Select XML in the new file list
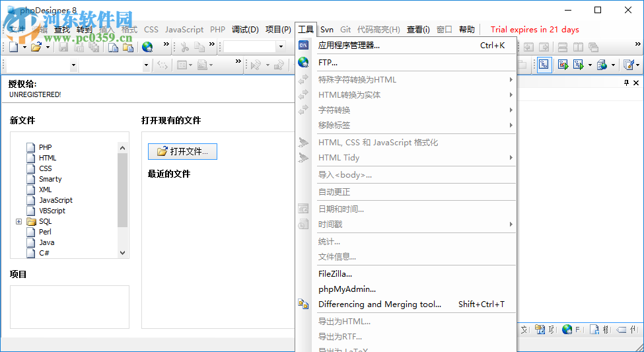Image resolution: width=644 pixels, height=352 pixels. [x=45, y=190]
